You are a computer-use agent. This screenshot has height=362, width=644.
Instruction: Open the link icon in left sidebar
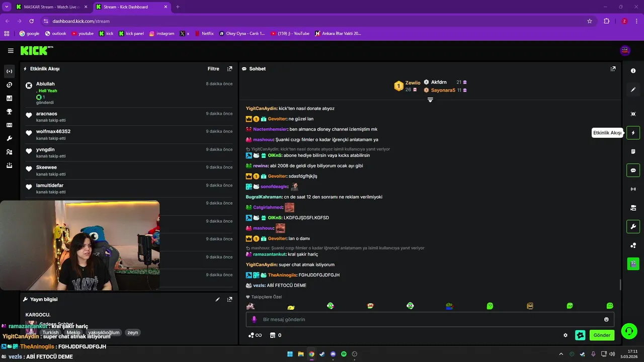point(9,85)
